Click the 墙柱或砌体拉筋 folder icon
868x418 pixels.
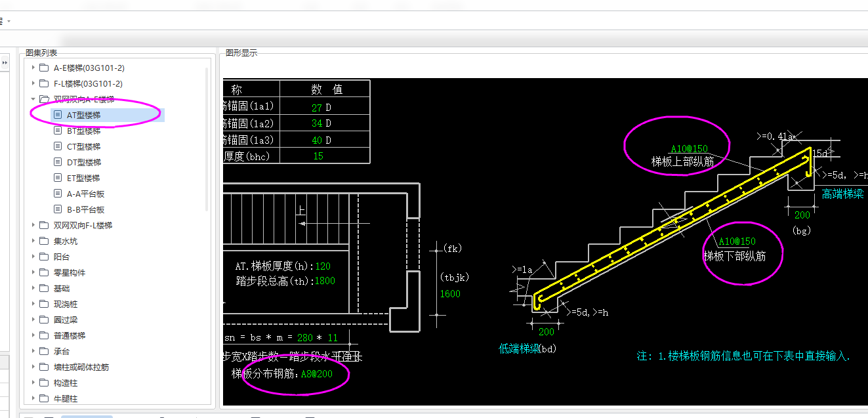tap(44, 367)
